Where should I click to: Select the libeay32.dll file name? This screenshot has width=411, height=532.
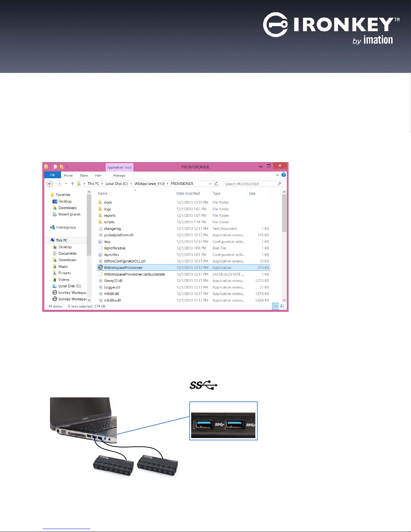pos(113,281)
